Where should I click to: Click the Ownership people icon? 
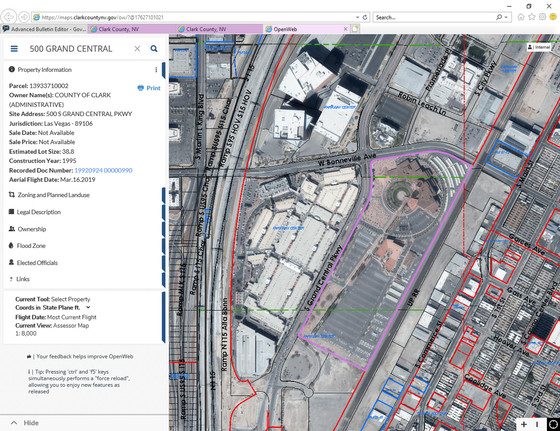coord(12,229)
